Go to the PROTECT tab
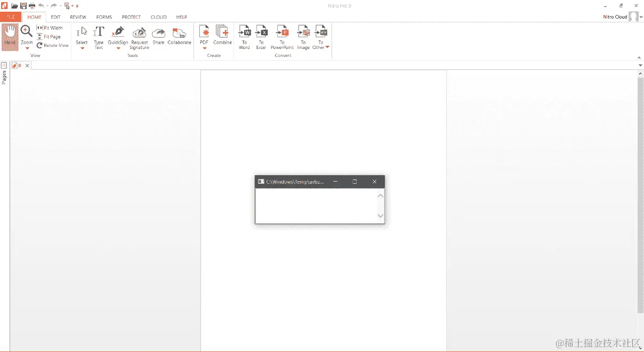The width and height of the screenshot is (644, 352). [131, 17]
